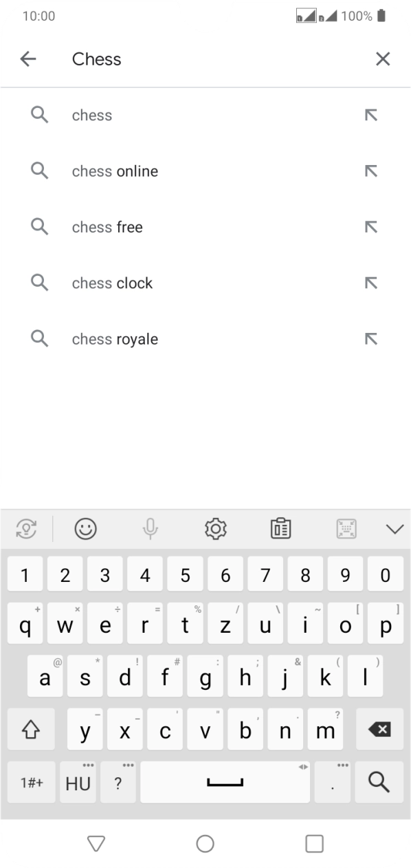411x868 pixels.
Task: Collapse the keyboard with the chevron
Action: [395, 528]
